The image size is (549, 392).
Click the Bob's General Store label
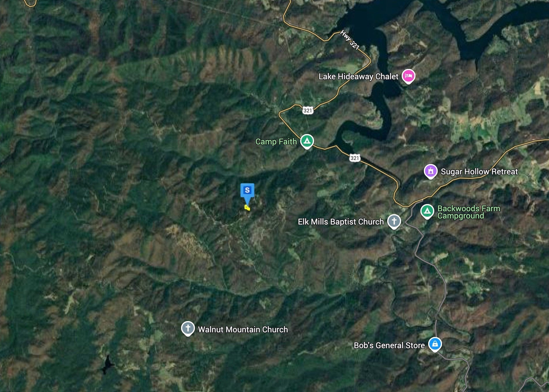pyautogui.click(x=389, y=345)
